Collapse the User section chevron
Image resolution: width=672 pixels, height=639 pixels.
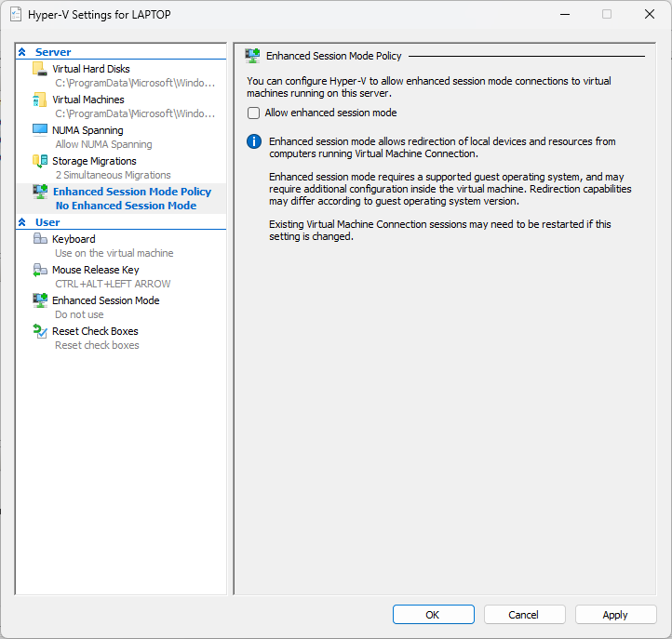point(22,222)
